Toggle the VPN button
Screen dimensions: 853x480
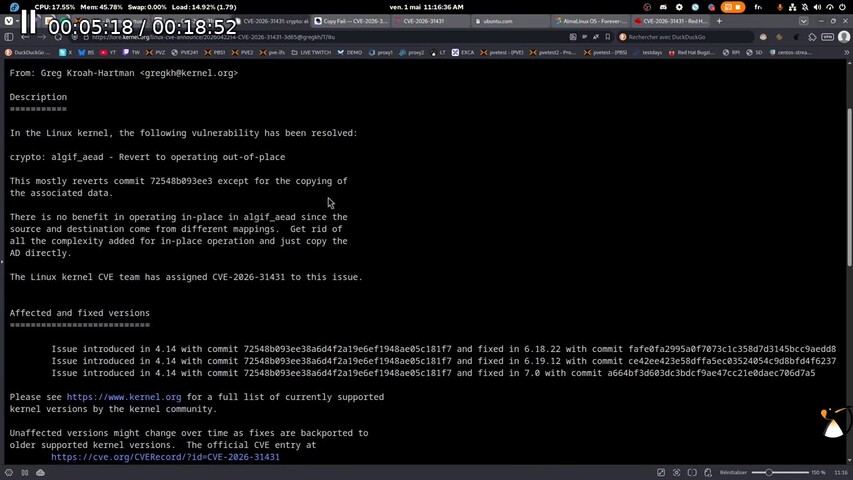coord(827,37)
